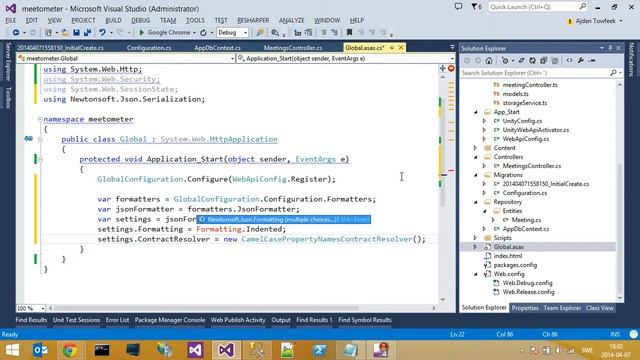Screen dimensions: 640x360
Task: Open the editor tab overflow dropdown
Action: (x=452, y=48)
